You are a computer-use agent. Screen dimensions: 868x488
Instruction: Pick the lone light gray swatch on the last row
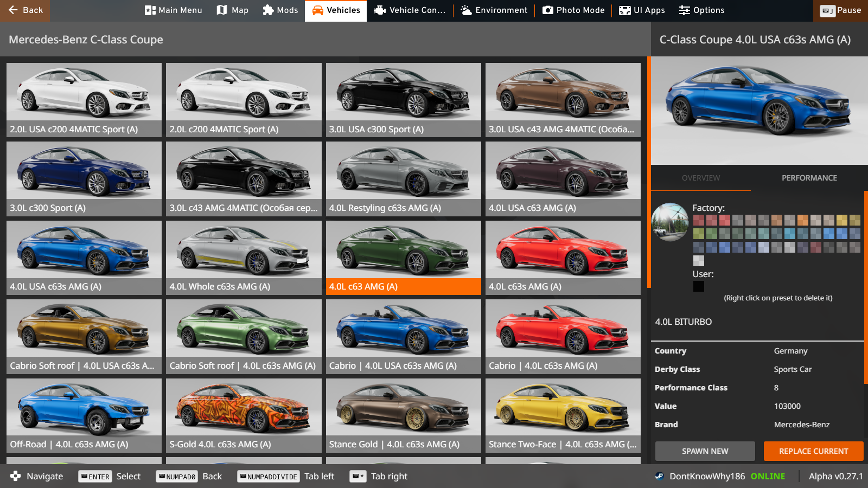pyautogui.click(x=699, y=261)
